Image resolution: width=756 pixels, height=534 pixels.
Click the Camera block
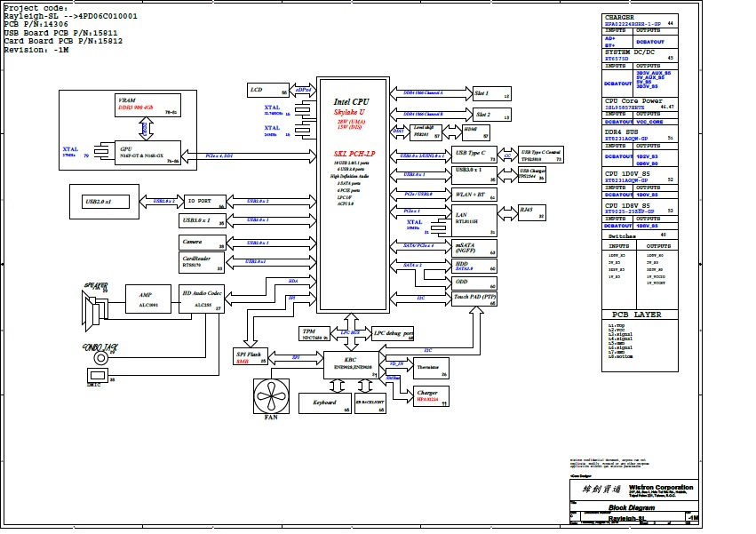coord(202,243)
